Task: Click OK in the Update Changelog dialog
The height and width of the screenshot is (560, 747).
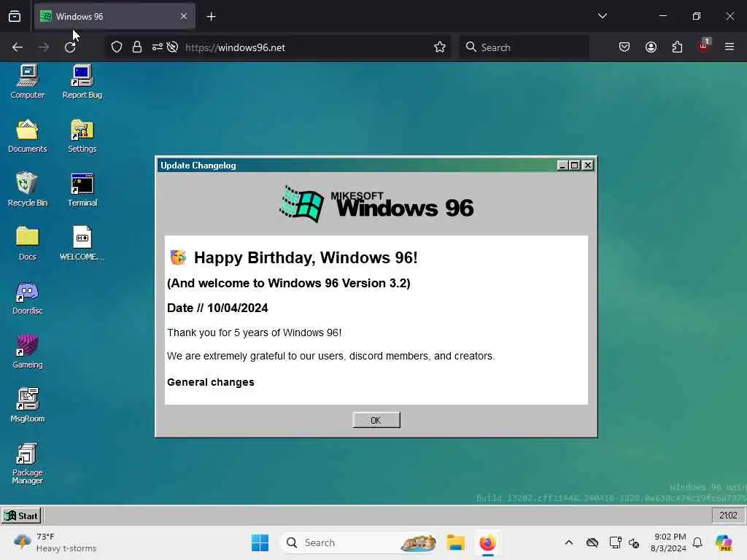Action: [376, 420]
